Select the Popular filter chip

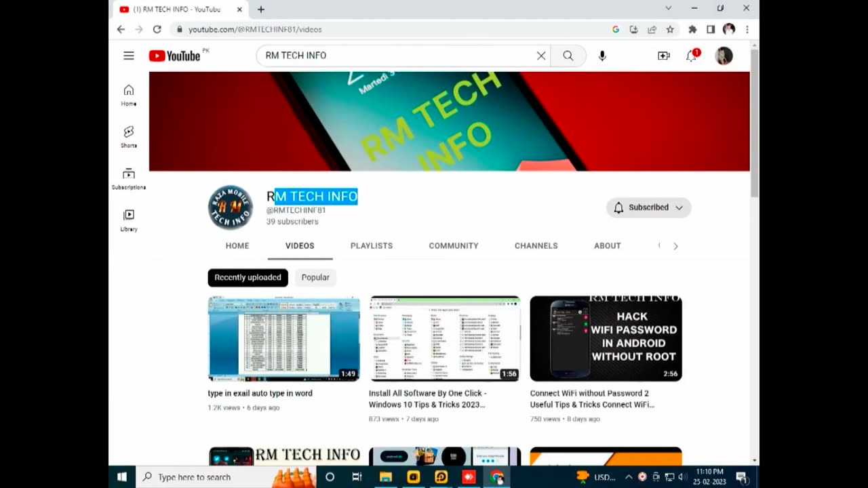tap(315, 277)
